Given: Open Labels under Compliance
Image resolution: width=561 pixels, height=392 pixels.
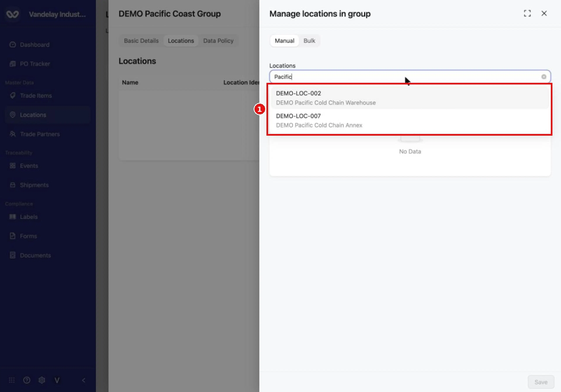Looking at the screenshot, I should [48, 217].
